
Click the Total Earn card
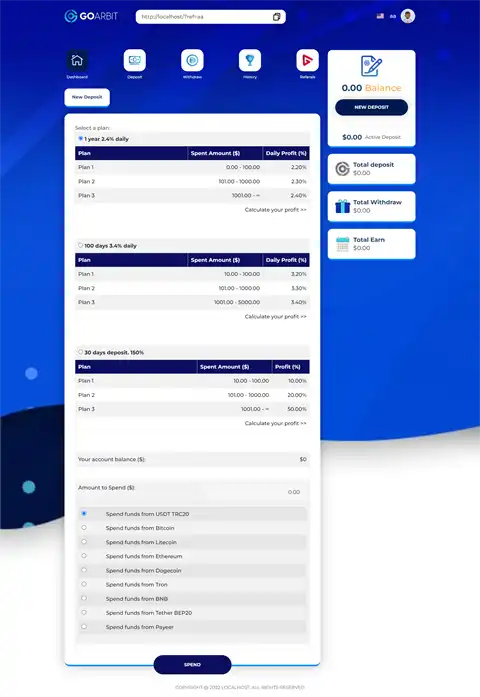point(372,244)
